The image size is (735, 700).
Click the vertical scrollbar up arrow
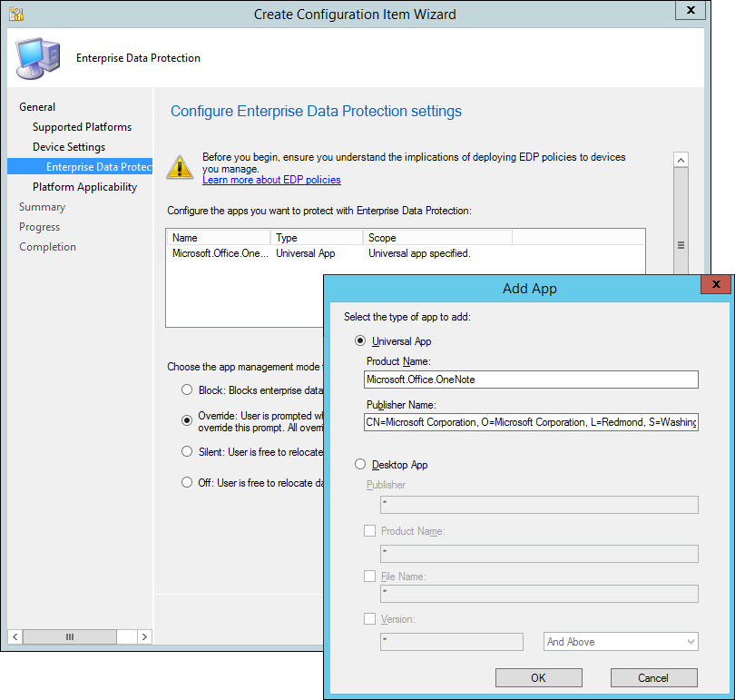(x=680, y=159)
